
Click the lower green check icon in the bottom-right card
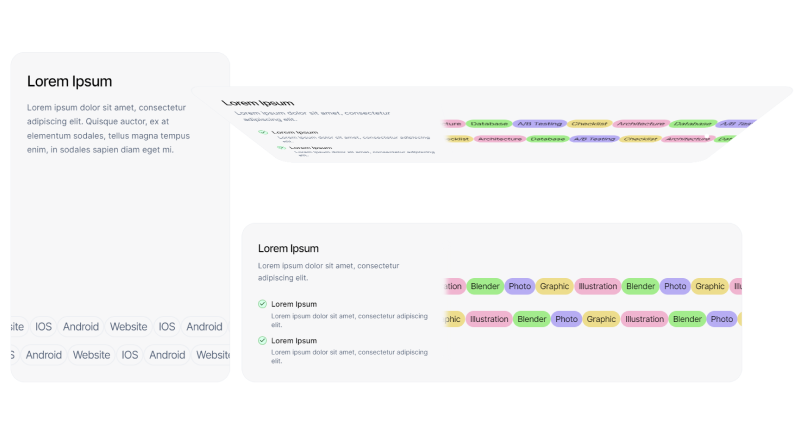coord(262,341)
